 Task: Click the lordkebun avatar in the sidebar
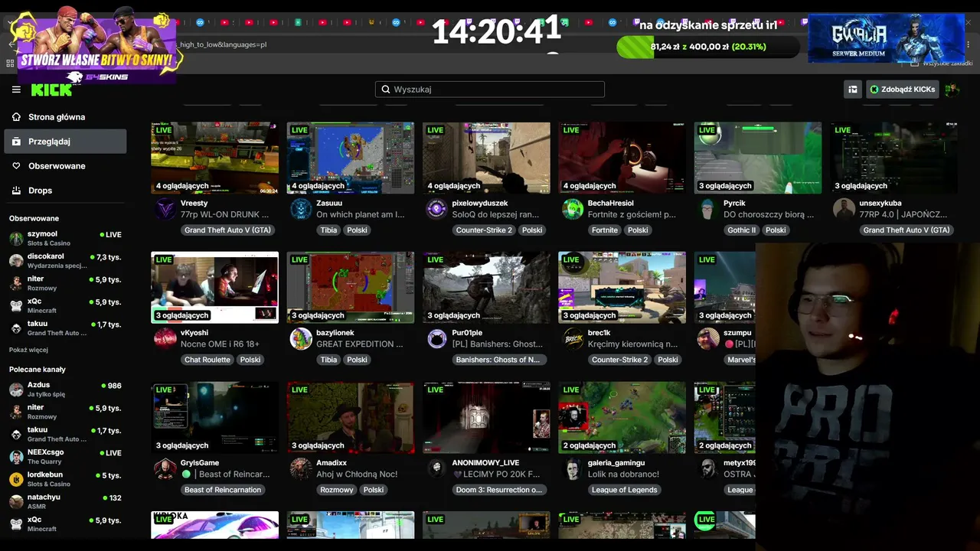[16, 479]
